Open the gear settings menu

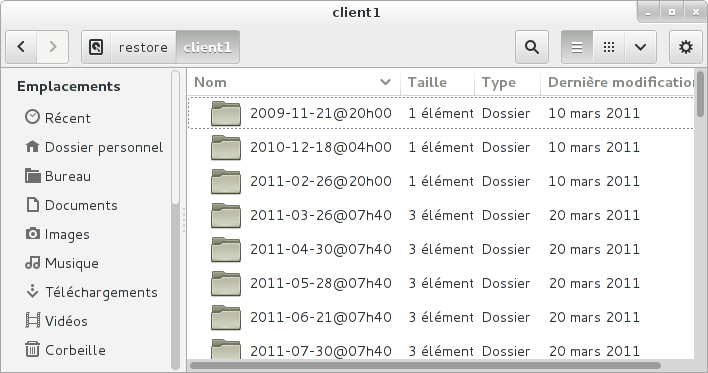pos(685,47)
